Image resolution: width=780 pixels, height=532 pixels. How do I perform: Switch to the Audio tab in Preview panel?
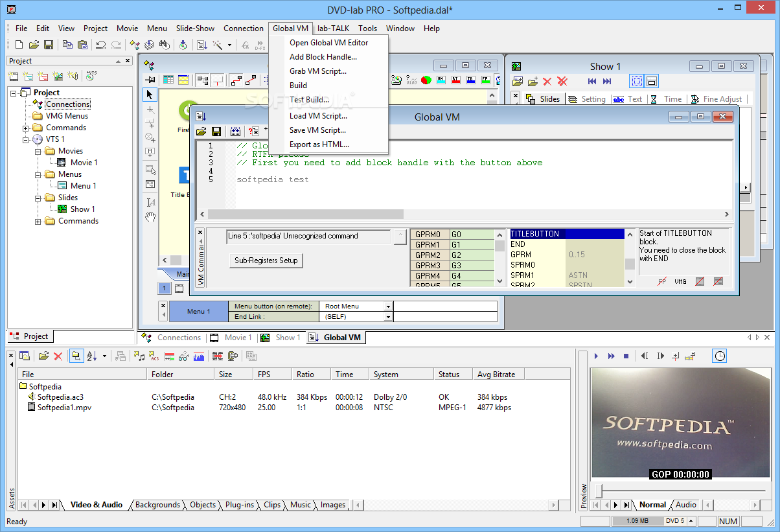pyautogui.click(x=686, y=505)
